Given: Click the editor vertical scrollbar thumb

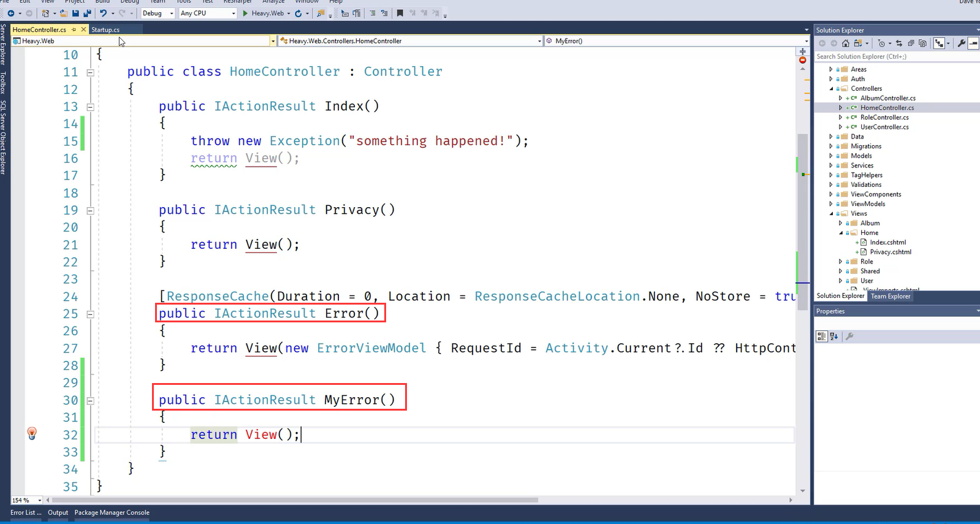Looking at the screenshot, I should (803, 222).
